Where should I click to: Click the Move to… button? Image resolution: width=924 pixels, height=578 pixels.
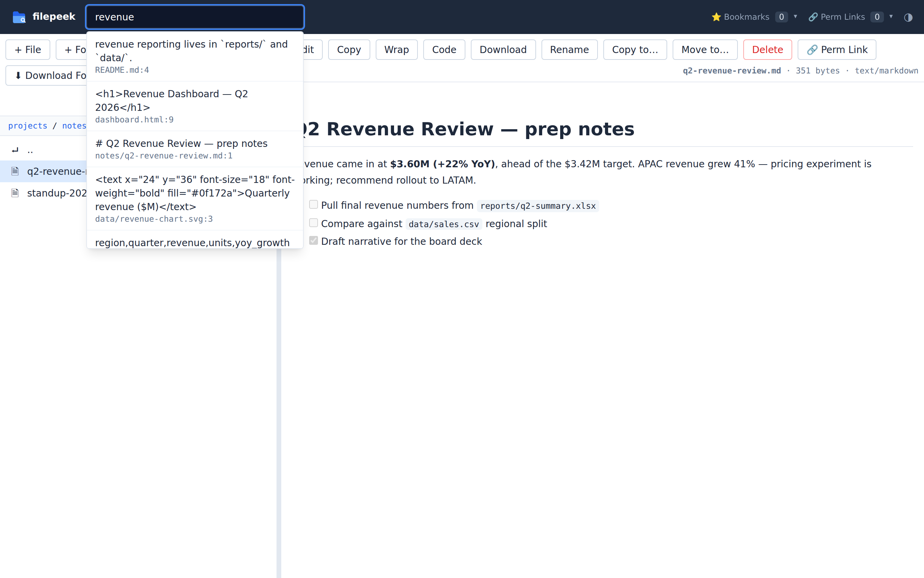(x=705, y=50)
